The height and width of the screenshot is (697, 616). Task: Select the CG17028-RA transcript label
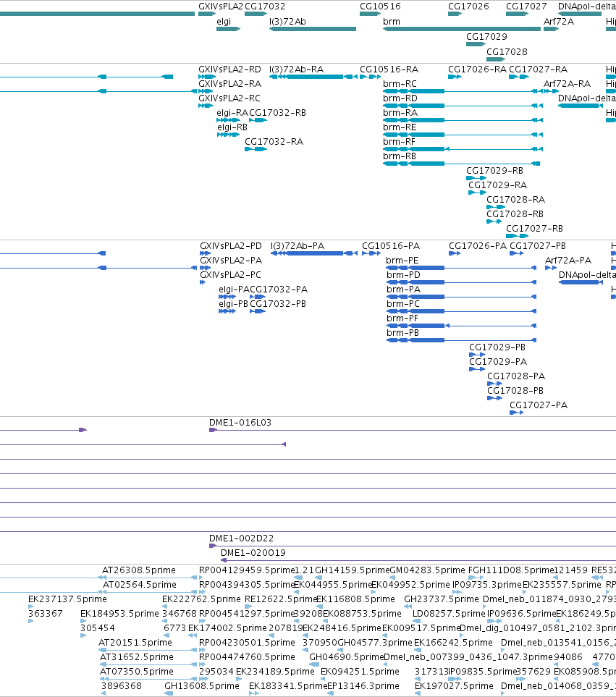[515, 200]
